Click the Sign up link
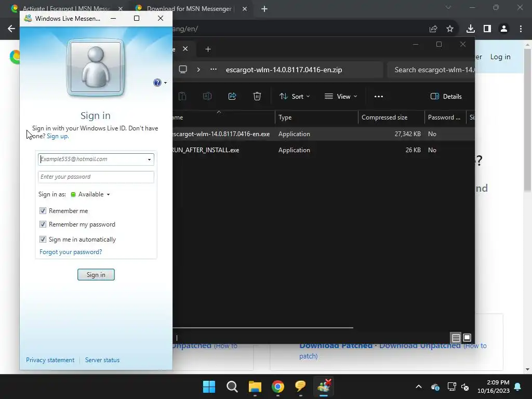The image size is (532, 399). pos(58,136)
